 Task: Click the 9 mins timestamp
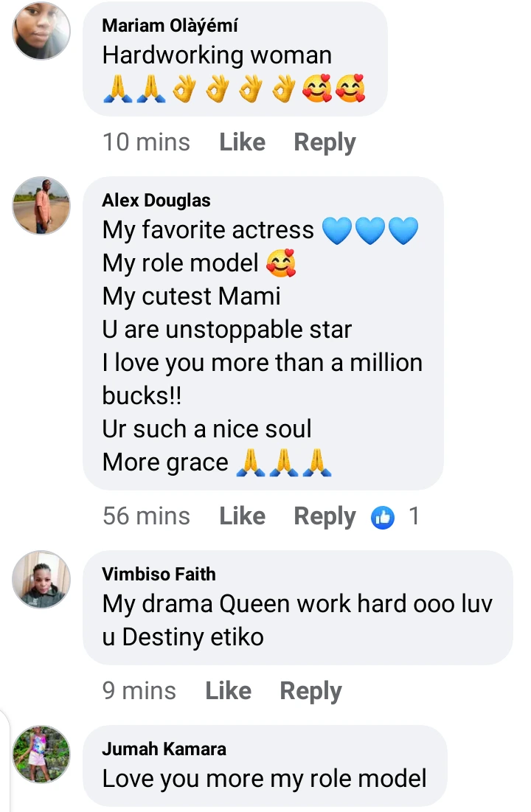[x=139, y=691]
